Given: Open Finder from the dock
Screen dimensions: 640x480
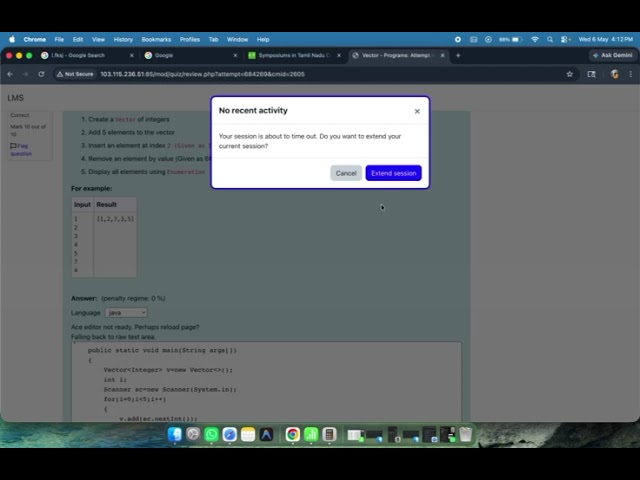Looking at the screenshot, I should pyautogui.click(x=175, y=434).
